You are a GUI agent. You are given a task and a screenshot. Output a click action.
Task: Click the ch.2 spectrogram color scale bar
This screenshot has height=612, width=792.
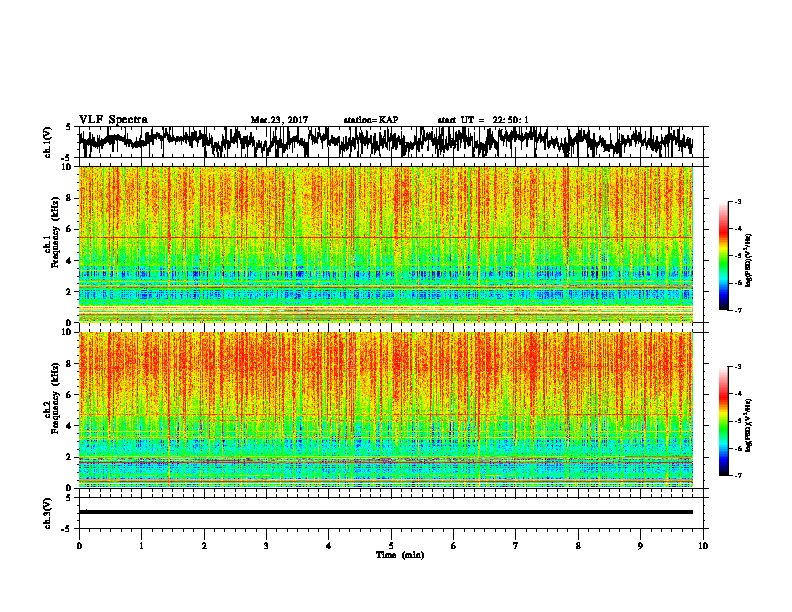[724, 421]
